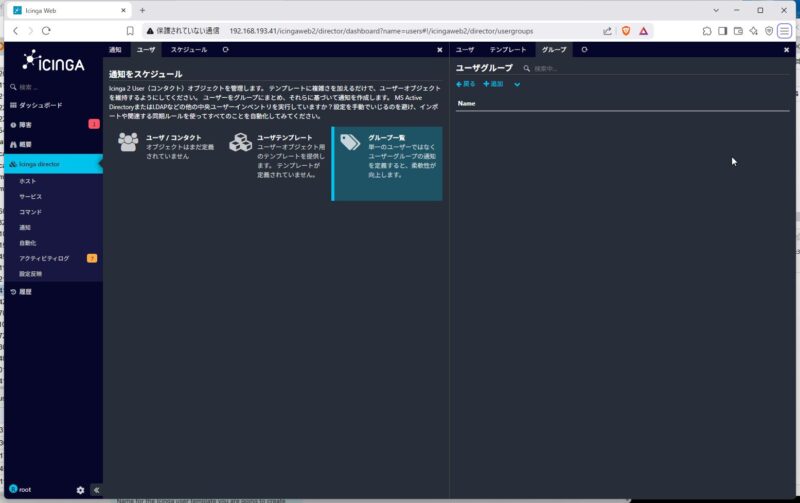Open the browser hamburger menu
The image size is (800, 503).
(785, 31)
